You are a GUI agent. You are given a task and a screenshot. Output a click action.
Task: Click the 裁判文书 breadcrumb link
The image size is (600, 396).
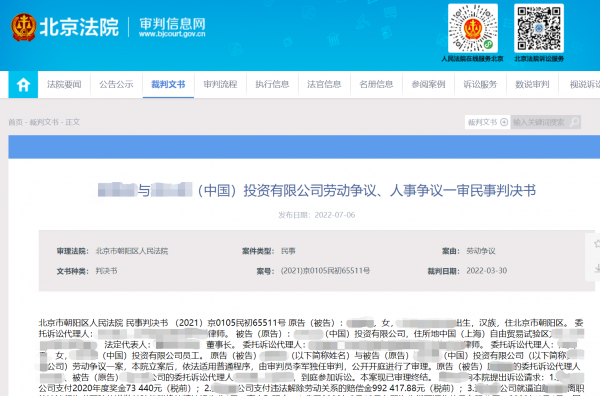point(44,122)
